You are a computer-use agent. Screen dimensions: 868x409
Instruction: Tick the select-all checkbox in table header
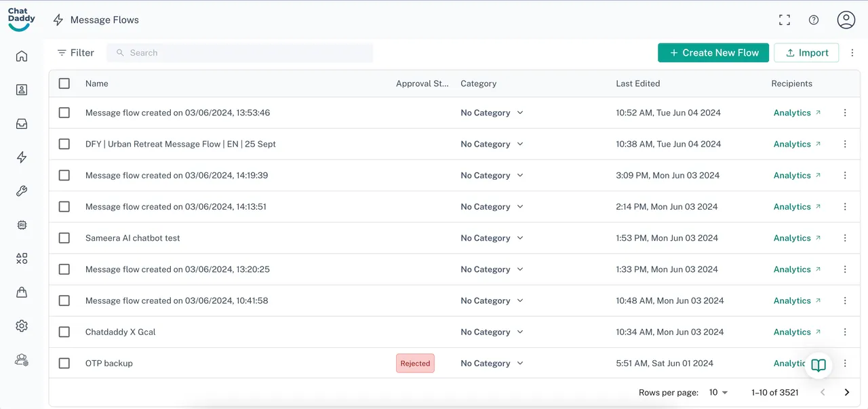64,83
